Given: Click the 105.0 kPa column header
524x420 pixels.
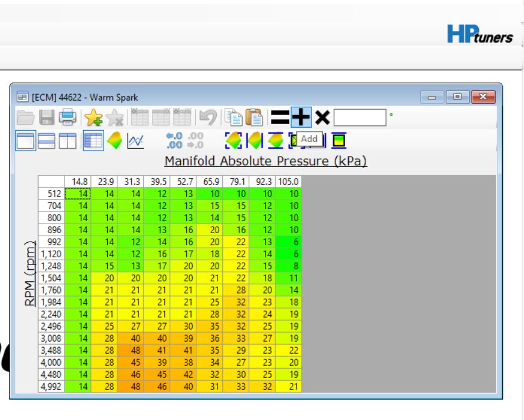Looking at the screenshot, I should pyautogui.click(x=289, y=181).
